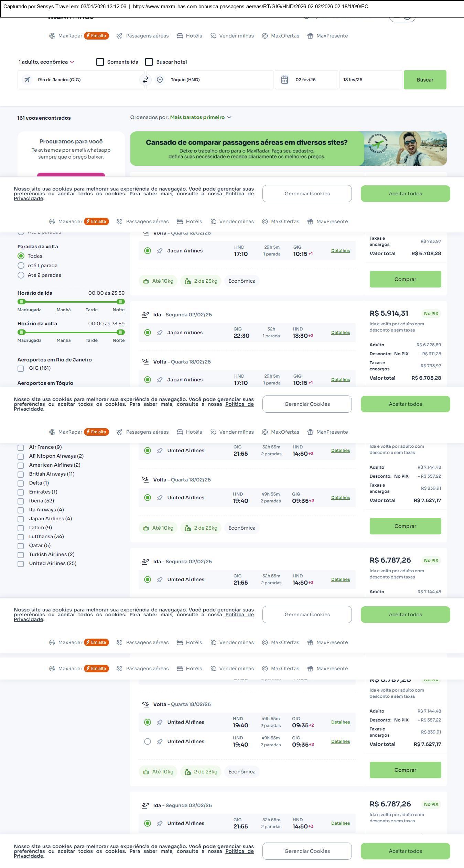Click the calendar icon in the date field
This screenshot has height=868, width=464.
click(284, 80)
